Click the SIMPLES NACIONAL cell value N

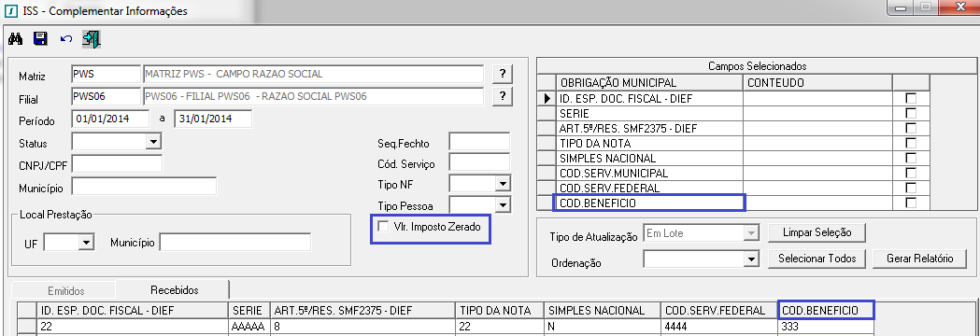click(602, 326)
